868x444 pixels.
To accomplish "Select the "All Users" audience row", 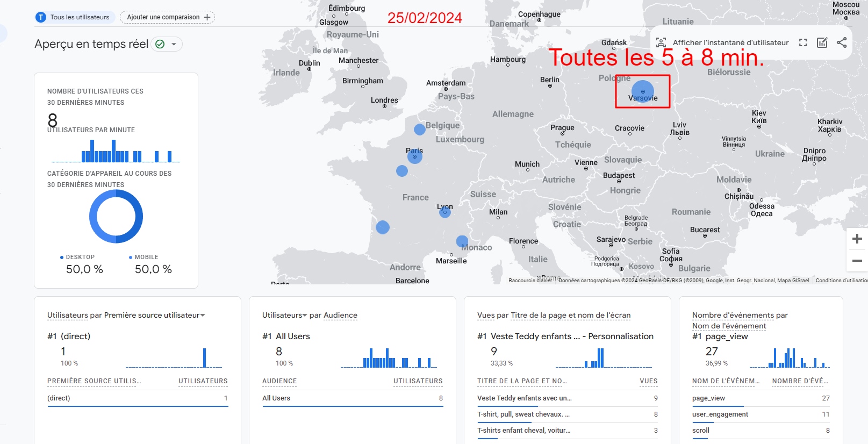I will pos(353,398).
